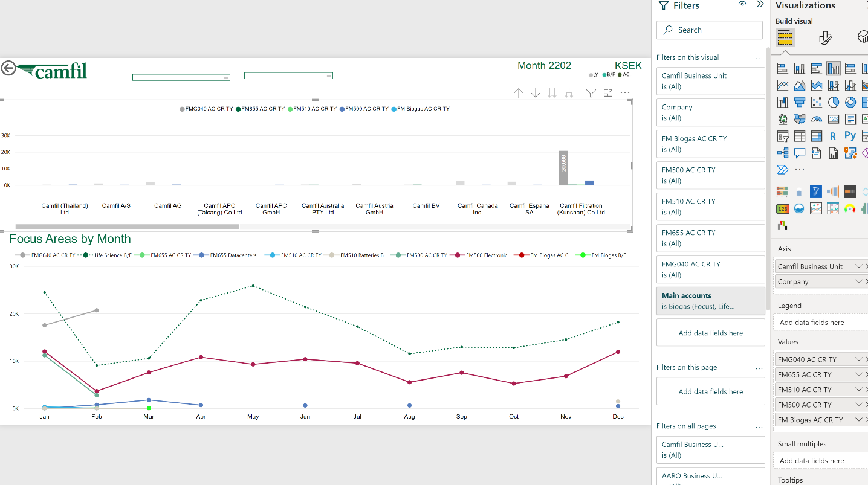Screen dimensions: 868x485
Task: Open 'Filters on this visual' ellipsis menu
Action: click(x=759, y=58)
